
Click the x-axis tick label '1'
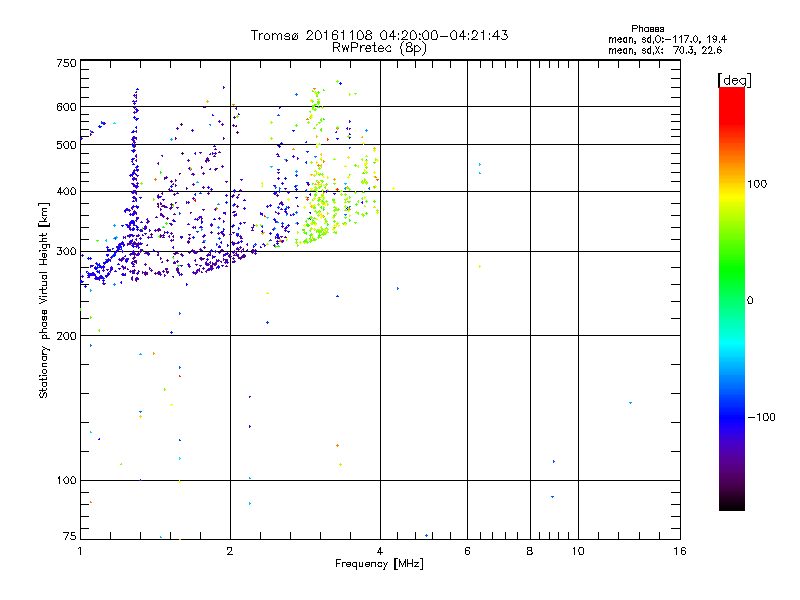pos(80,551)
